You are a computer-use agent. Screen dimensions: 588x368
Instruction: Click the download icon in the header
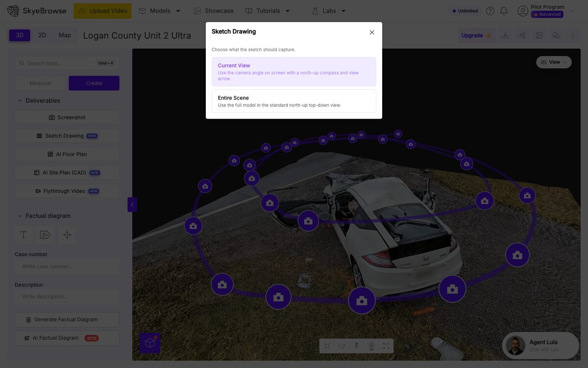(505, 35)
